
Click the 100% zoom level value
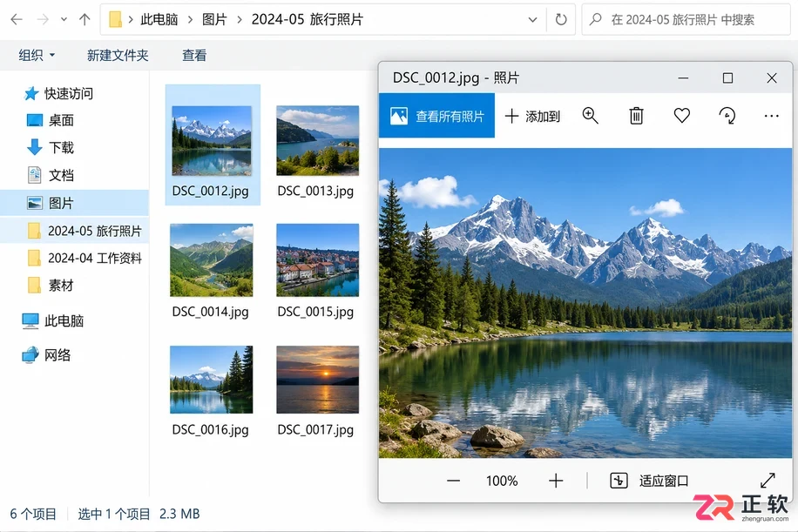pyautogui.click(x=502, y=481)
